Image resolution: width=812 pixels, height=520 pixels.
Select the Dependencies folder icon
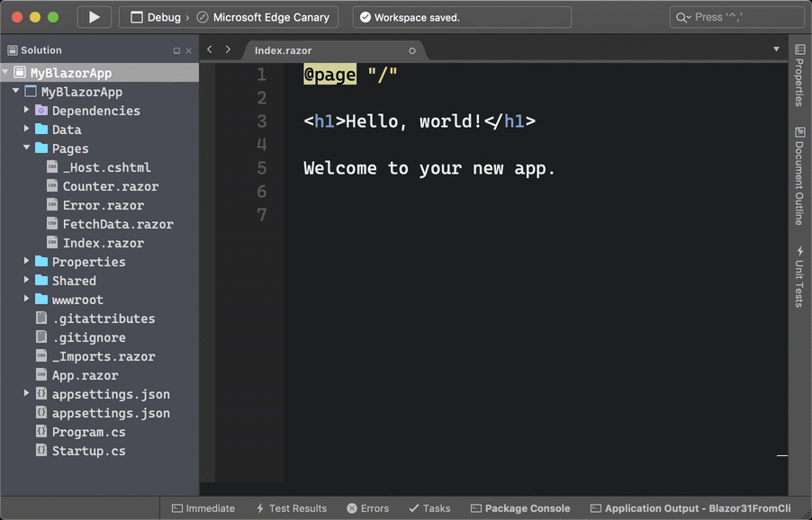coord(41,111)
